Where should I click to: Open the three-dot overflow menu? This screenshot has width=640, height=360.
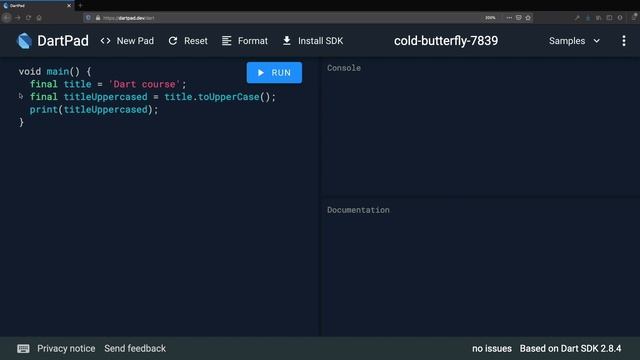(624, 41)
